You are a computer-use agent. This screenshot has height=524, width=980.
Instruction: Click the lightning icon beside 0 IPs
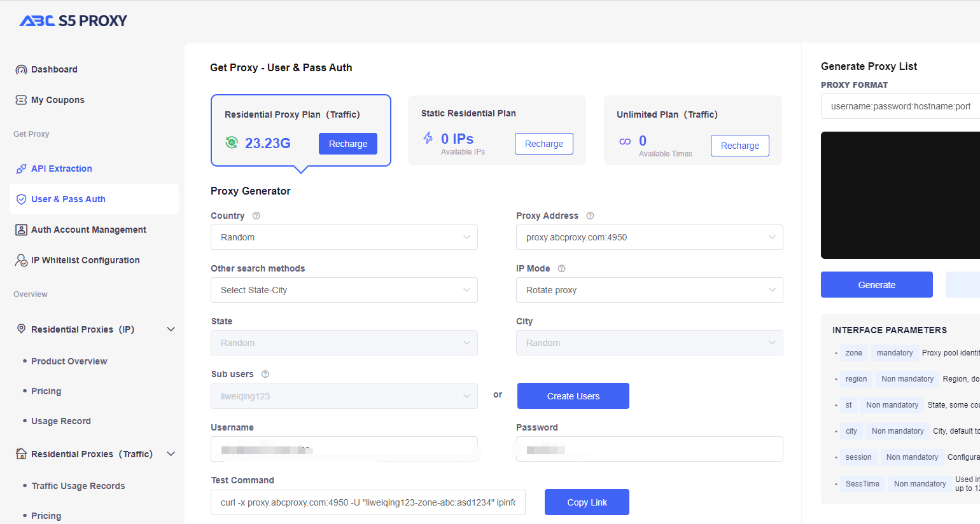tap(428, 138)
